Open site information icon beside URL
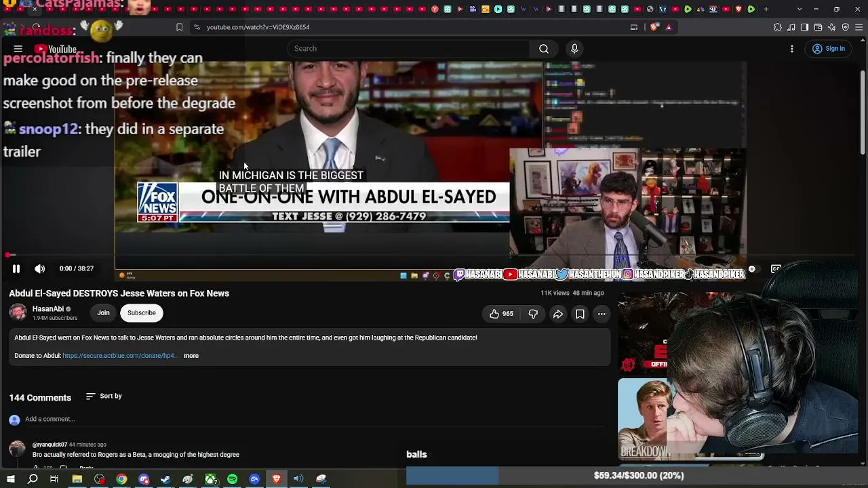 pos(197,27)
